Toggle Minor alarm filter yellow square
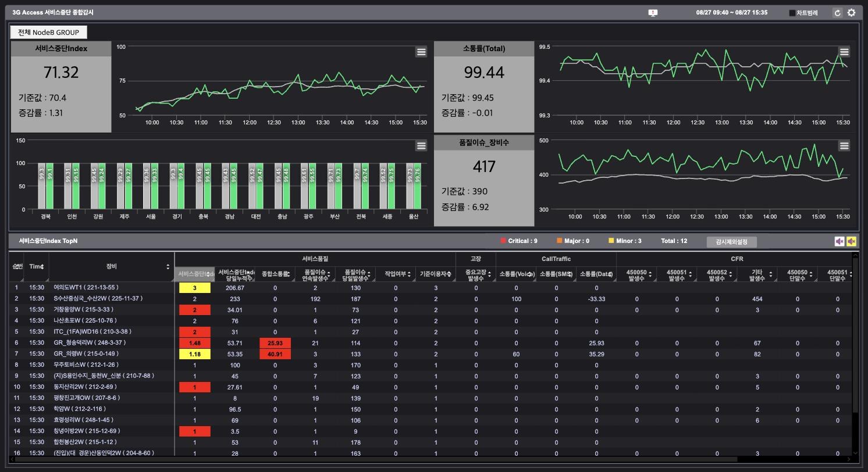Viewport: 868px width, 472px height. tap(611, 241)
